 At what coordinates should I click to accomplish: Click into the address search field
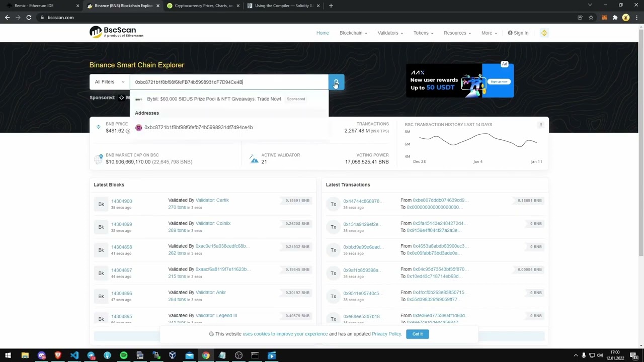229,82
